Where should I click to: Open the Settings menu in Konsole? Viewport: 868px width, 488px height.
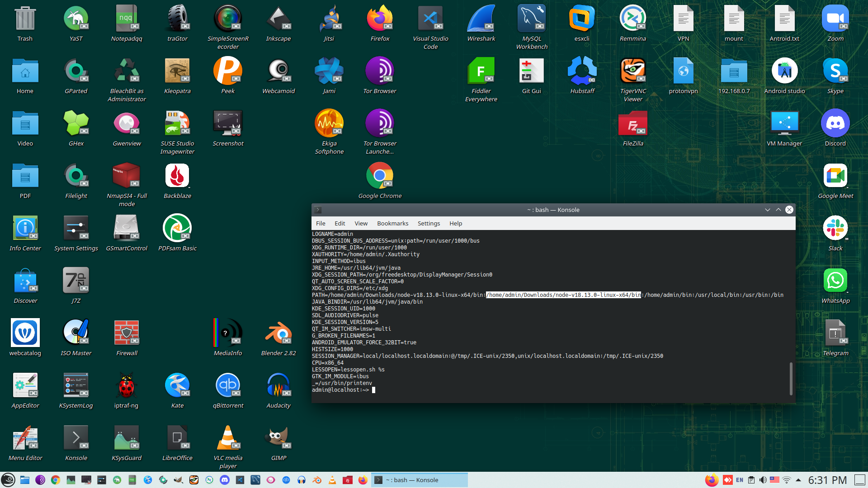(429, 223)
